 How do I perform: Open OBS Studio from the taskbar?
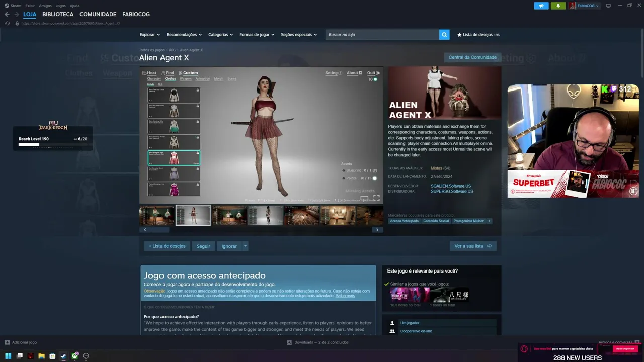(x=86, y=356)
